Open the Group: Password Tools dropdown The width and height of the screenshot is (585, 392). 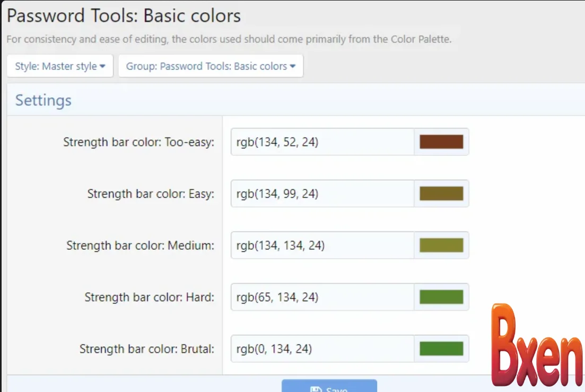click(x=211, y=66)
